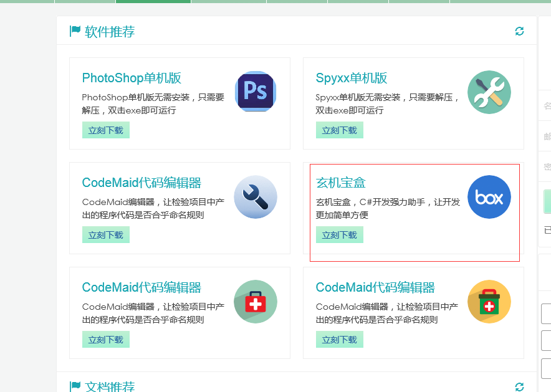The image size is (551, 392).
Task: Click 立刻下载 under Spyxx单机版
Action: [340, 130]
